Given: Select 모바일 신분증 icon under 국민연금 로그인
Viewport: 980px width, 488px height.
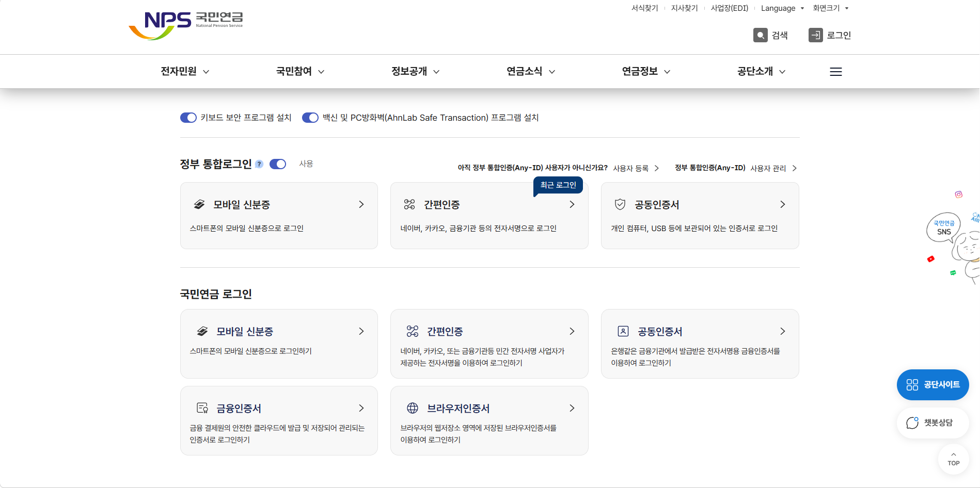Looking at the screenshot, I should pyautogui.click(x=202, y=331).
